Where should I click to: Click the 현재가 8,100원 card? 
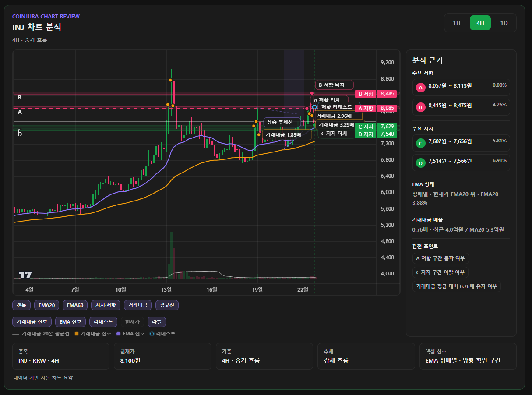tap(162, 356)
